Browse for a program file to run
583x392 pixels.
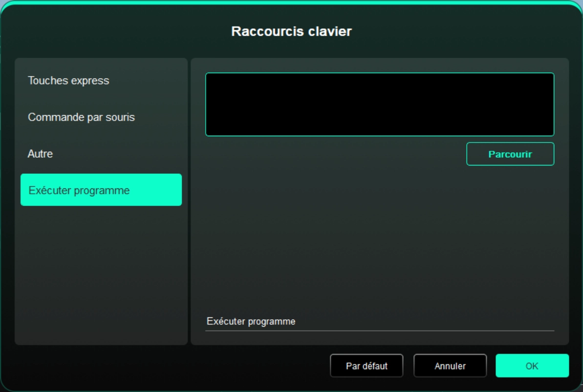[510, 154]
